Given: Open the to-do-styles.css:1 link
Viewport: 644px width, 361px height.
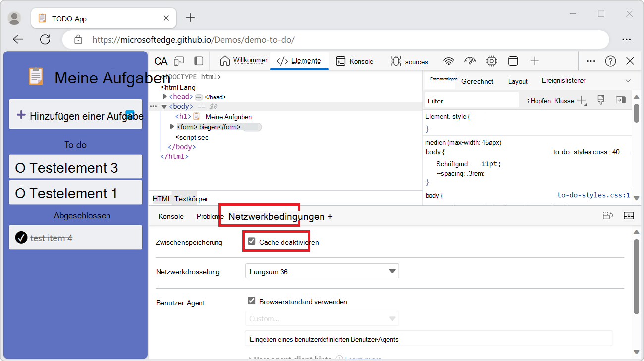Looking at the screenshot, I should point(593,195).
